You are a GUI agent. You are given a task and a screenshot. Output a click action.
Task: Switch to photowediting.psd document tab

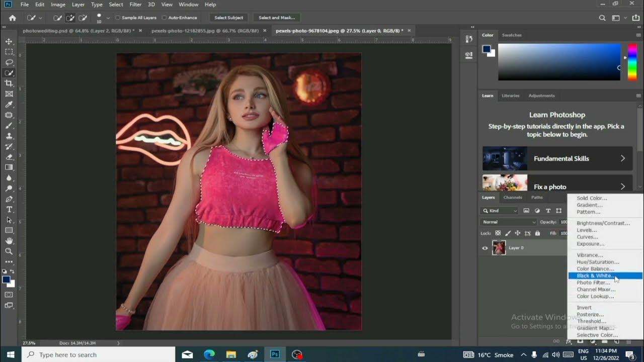[78, 31]
